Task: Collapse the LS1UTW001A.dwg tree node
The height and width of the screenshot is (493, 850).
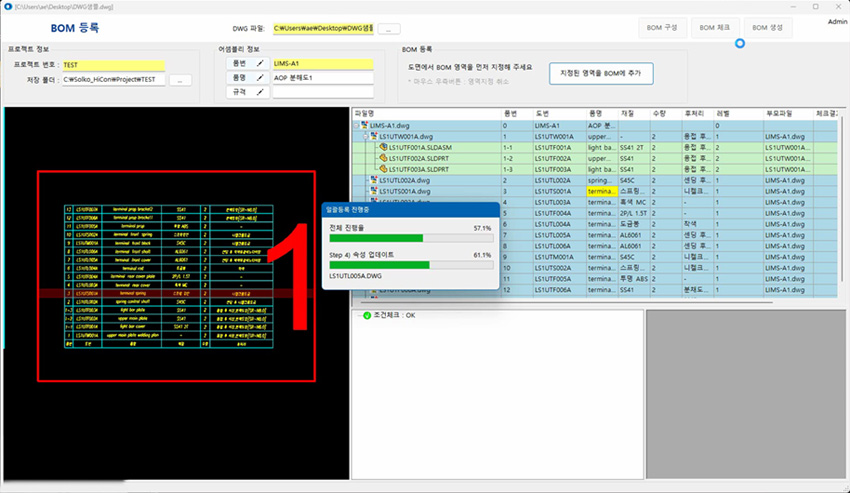Action: tap(365, 136)
